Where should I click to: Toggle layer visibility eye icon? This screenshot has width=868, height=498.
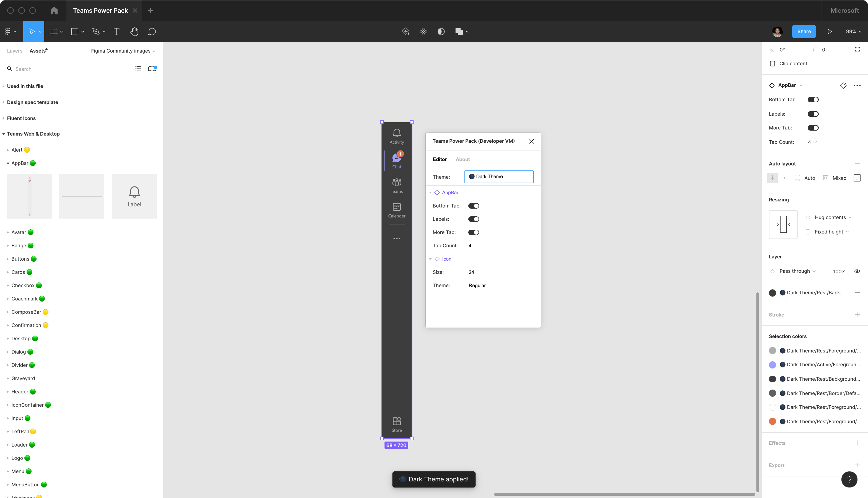857,271
